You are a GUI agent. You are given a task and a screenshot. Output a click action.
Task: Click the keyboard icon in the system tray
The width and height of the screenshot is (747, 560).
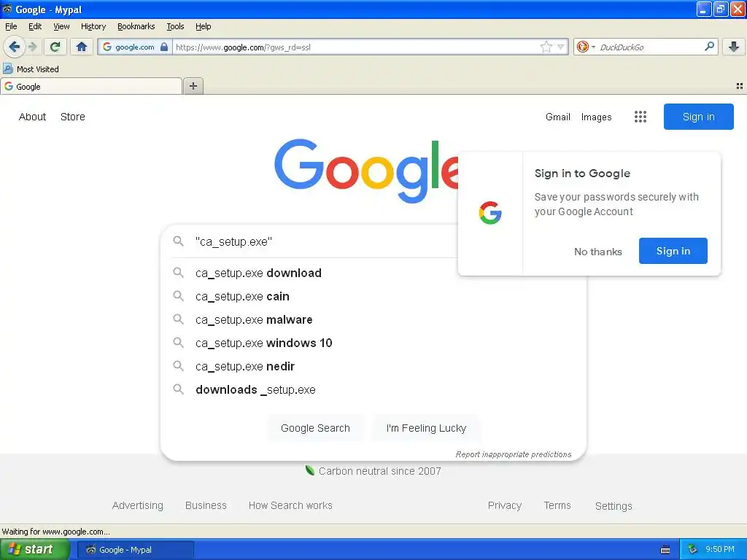(665, 550)
